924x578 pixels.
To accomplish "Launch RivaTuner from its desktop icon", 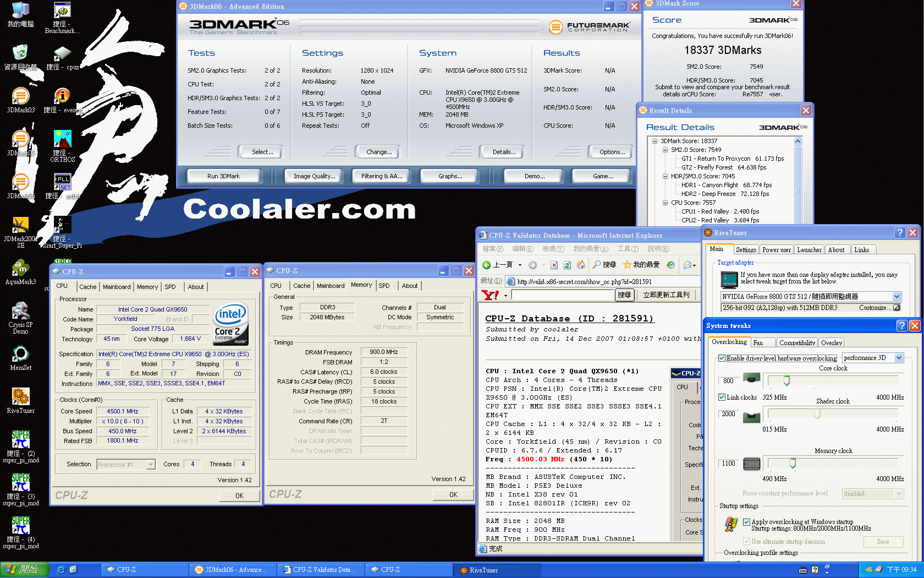I will [20, 397].
